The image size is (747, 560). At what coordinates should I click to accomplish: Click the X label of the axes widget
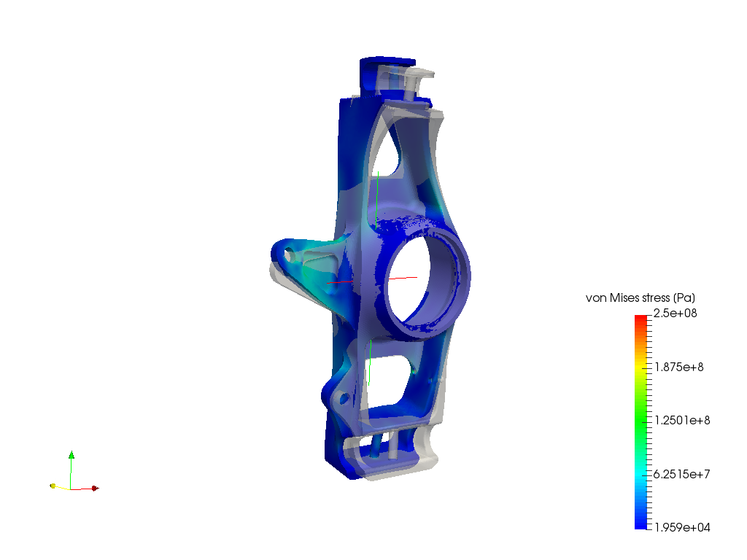tap(98, 484)
